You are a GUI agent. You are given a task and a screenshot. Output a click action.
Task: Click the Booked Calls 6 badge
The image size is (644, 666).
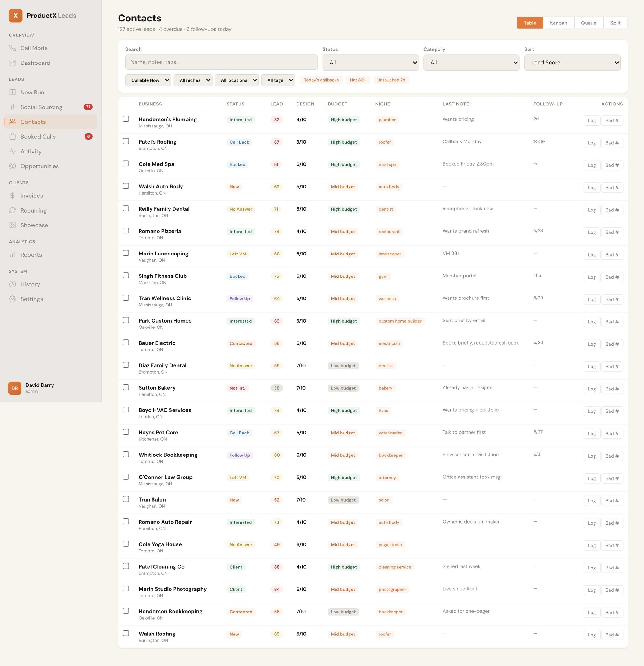point(88,137)
